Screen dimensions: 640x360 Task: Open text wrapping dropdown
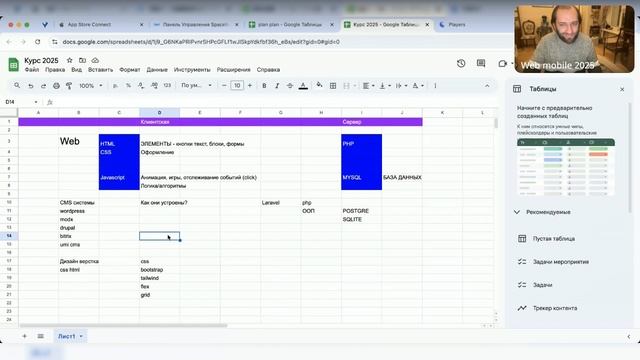point(401,86)
